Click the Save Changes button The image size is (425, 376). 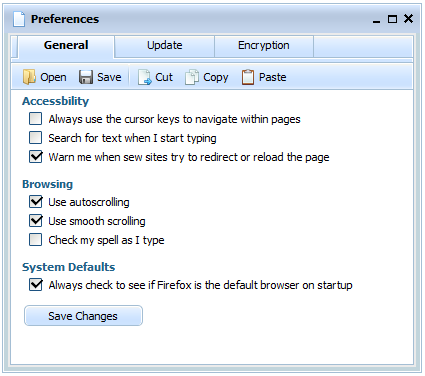[x=83, y=316]
